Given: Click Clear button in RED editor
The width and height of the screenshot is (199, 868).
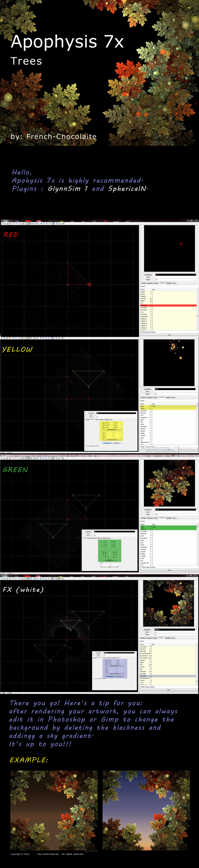Looking at the screenshot, I should click(169, 335).
